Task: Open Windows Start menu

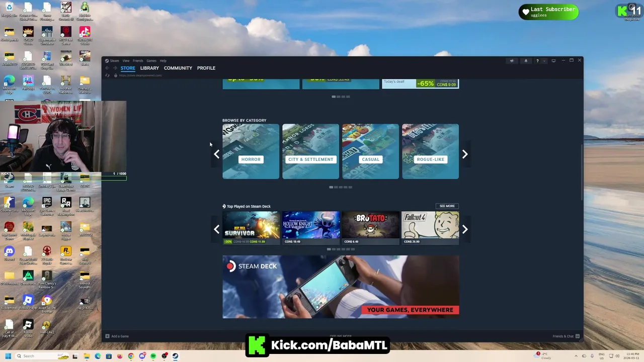Action: point(8,356)
